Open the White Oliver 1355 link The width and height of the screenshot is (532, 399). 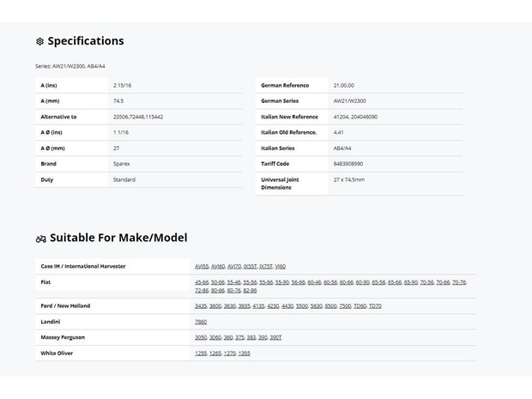click(245, 353)
